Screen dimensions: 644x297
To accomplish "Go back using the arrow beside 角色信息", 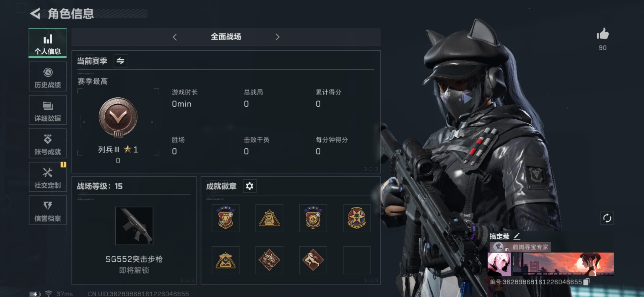I will point(35,13).
